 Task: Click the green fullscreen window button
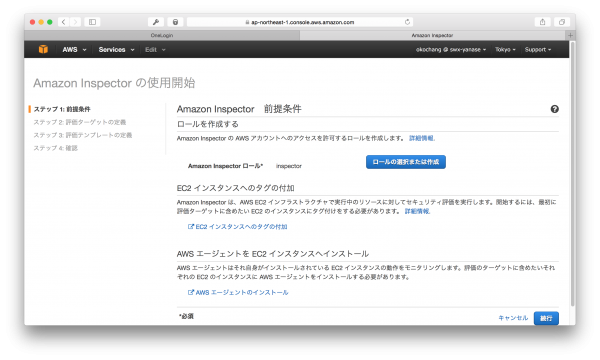click(50, 22)
